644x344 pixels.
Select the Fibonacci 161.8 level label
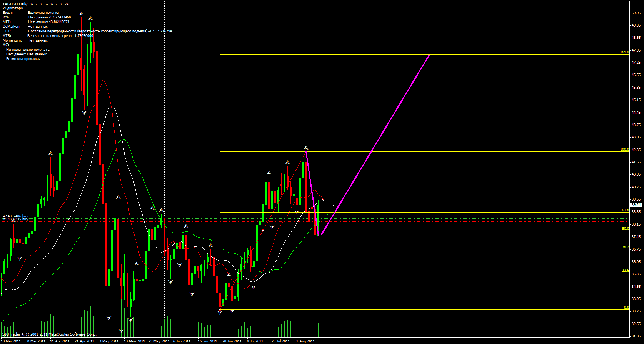(x=624, y=52)
